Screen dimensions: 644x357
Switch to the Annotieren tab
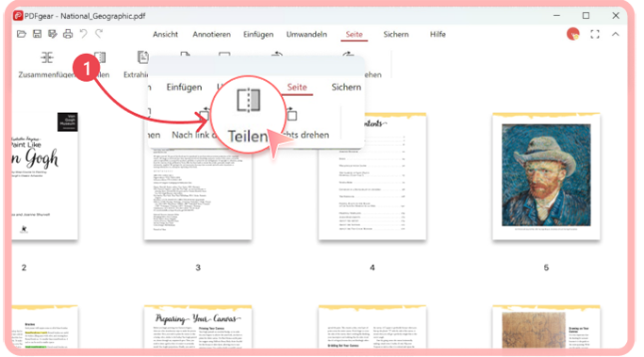point(211,35)
